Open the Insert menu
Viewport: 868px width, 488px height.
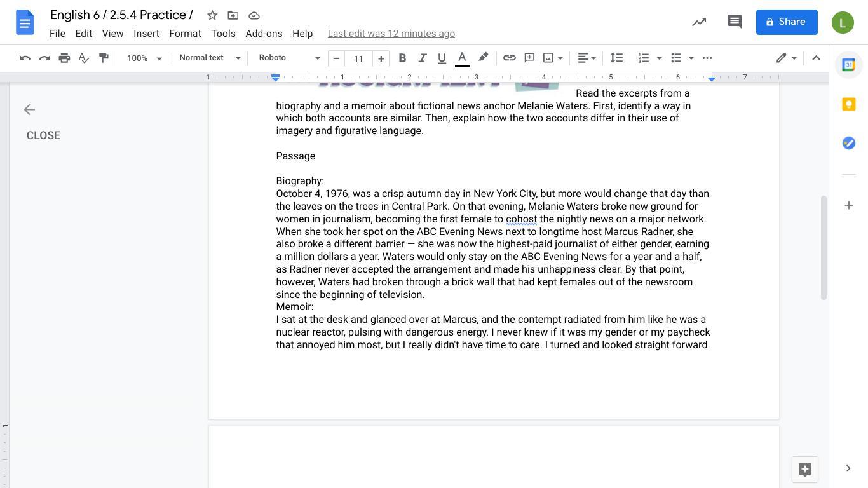click(x=146, y=34)
